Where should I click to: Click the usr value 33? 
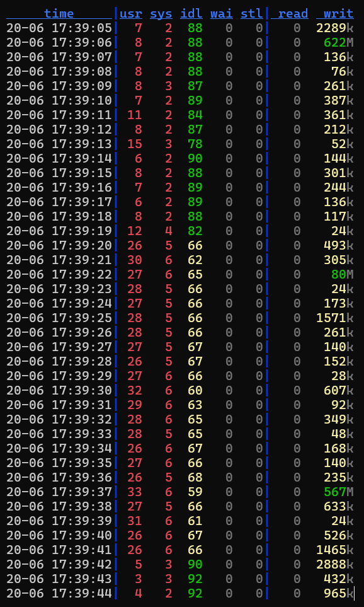coord(135,492)
